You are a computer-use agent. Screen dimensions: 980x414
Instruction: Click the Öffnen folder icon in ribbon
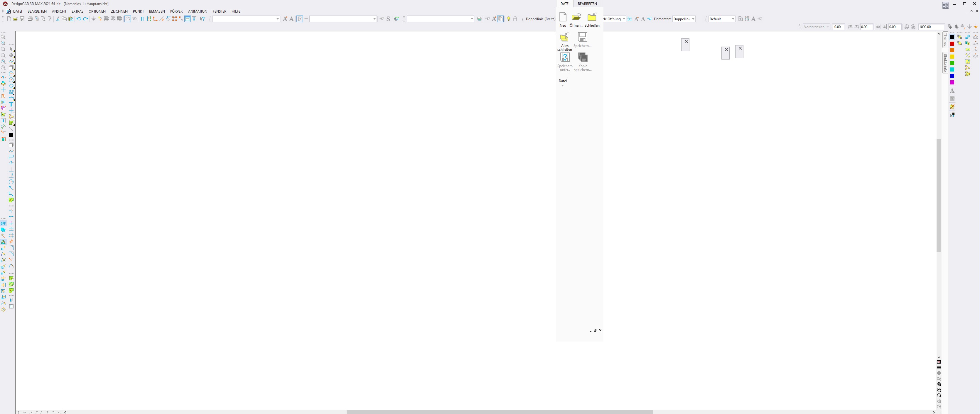[576, 17]
